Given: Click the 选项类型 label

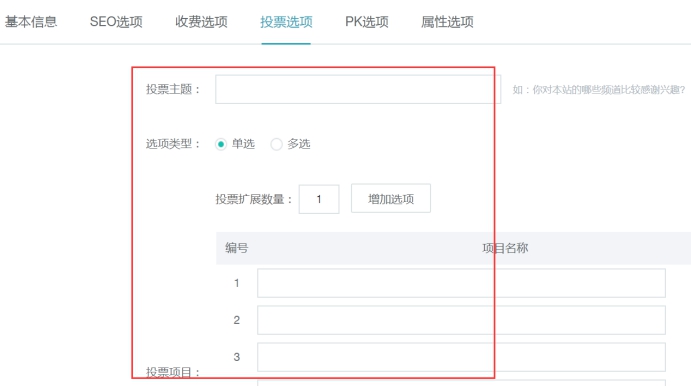Looking at the screenshot, I should [x=173, y=144].
